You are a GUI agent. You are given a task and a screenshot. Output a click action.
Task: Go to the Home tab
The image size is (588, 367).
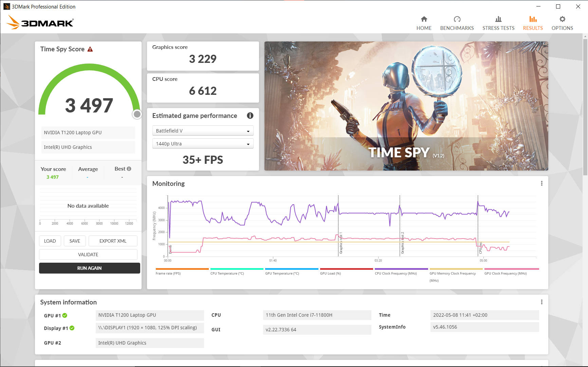424,23
